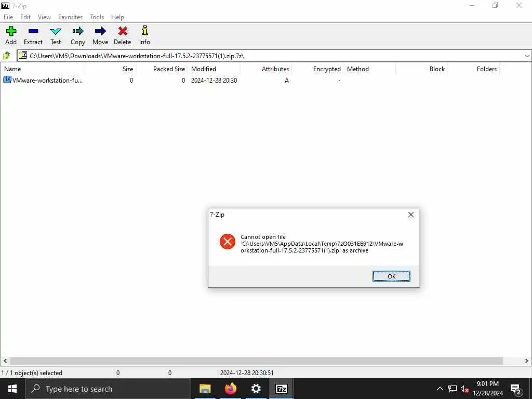Sort by Method column header
Viewport: 532px width, 399px height.
(x=370, y=69)
